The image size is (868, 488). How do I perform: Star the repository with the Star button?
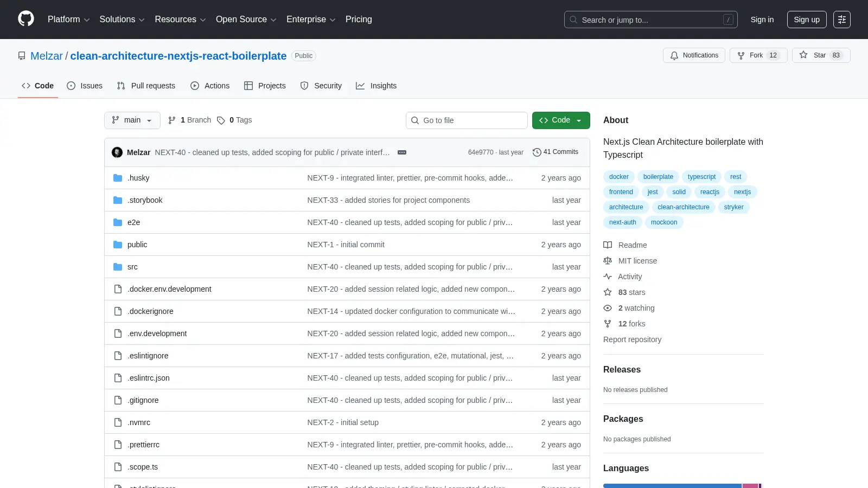[821, 55]
